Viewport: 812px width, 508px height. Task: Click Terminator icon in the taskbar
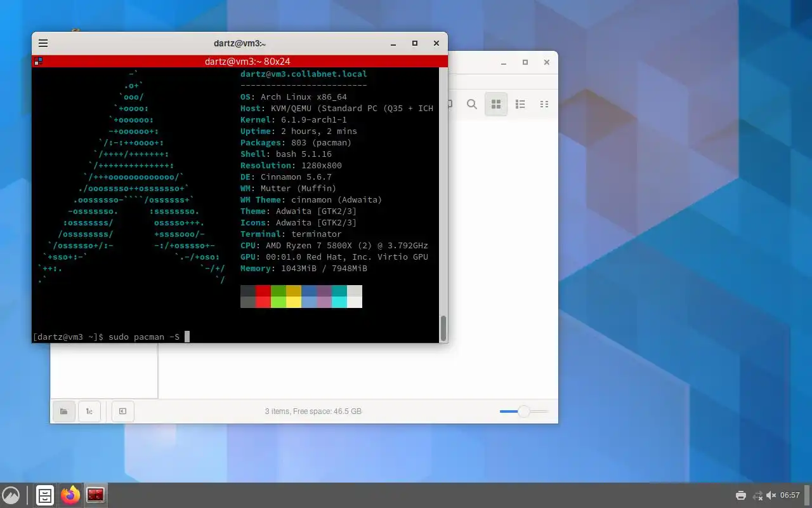pos(96,495)
